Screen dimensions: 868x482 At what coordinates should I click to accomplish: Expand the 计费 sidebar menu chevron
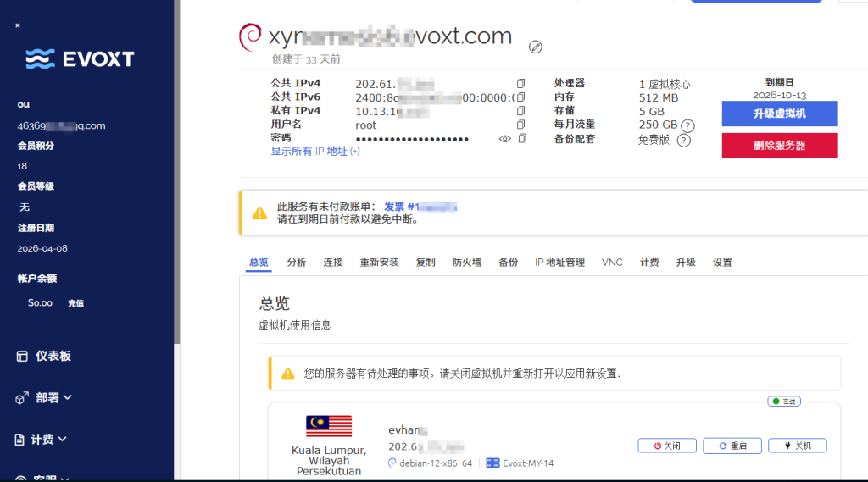coord(62,439)
